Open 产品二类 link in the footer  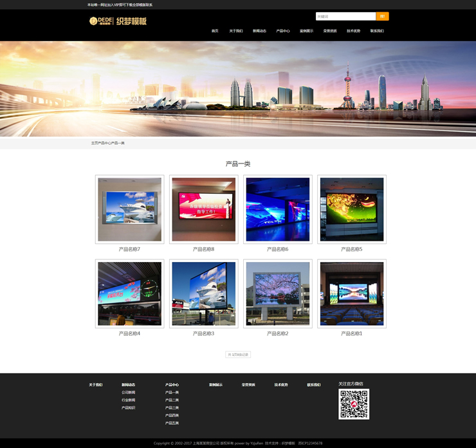[x=172, y=400]
